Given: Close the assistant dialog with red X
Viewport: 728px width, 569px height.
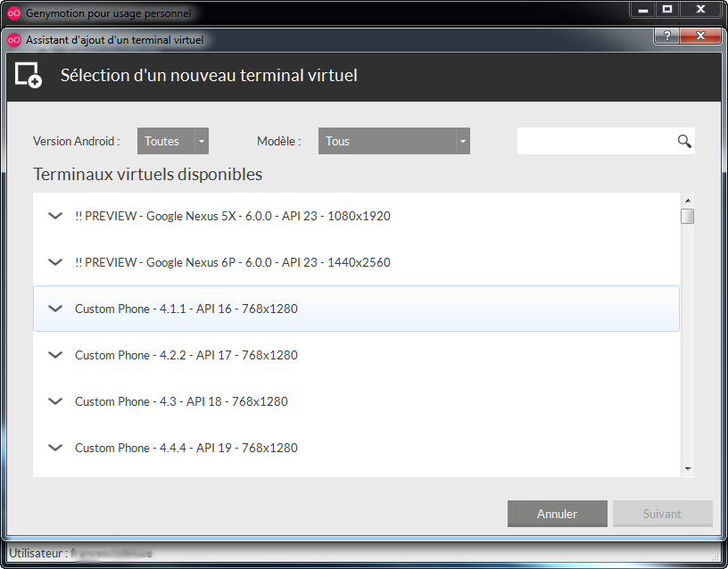Looking at the screenshot, I should [x=700, y=36].
